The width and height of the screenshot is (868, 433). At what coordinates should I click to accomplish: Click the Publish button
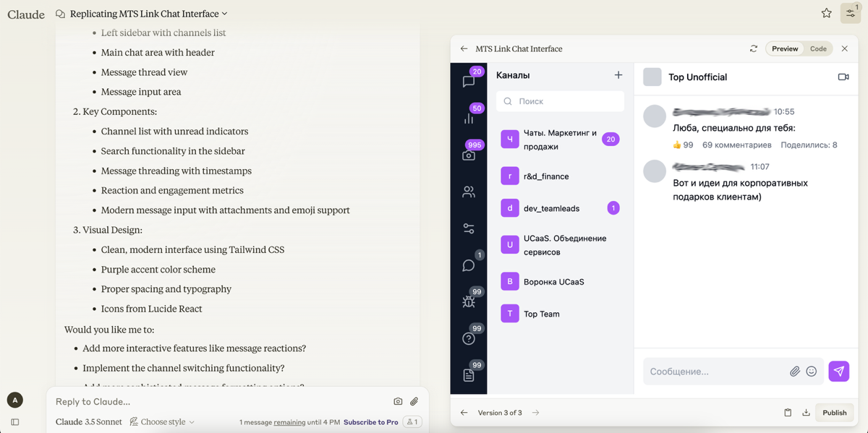(834, 413)
